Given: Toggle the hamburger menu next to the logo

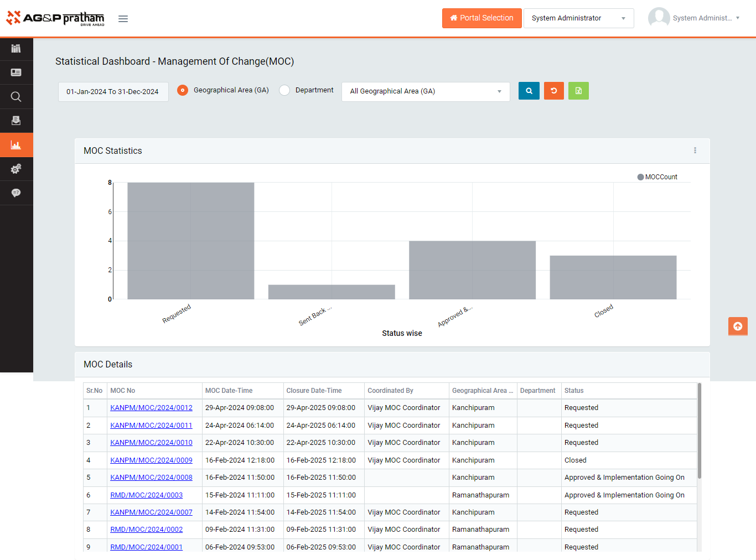Looking at the screenshot, I should coord(123,19).
